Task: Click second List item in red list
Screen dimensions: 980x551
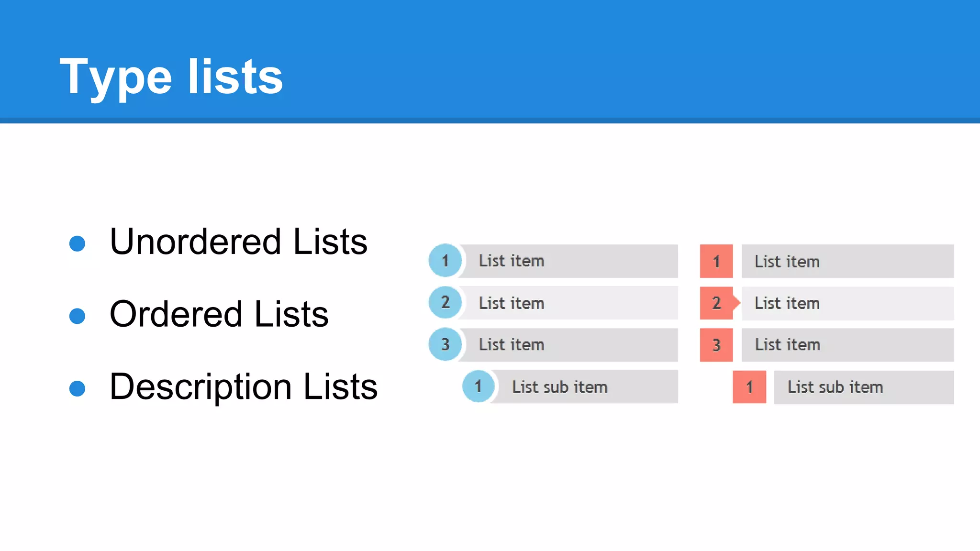Action: click(x=787, y=303)
